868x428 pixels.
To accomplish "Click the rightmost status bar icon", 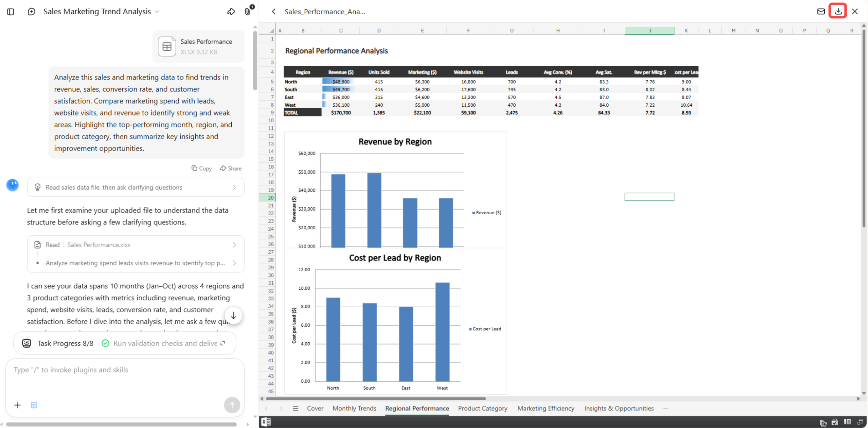I will point(860,422).
